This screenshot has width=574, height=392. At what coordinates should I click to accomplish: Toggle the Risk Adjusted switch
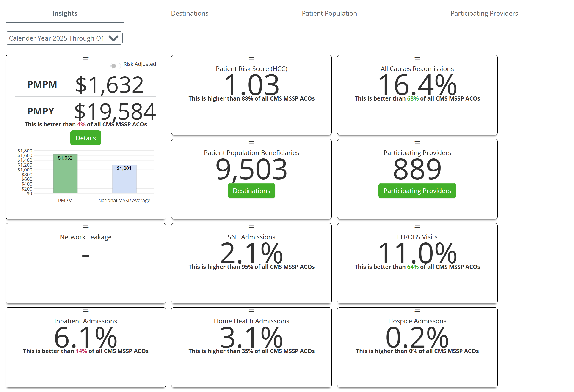(x=115, y=66)
